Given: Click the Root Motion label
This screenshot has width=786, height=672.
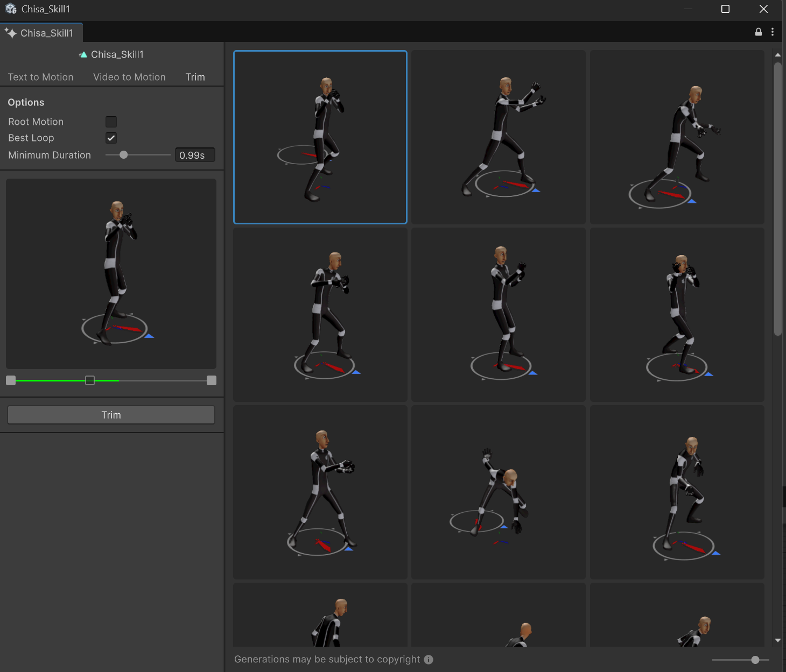Looking at the screenshot, I should (36, 122).
